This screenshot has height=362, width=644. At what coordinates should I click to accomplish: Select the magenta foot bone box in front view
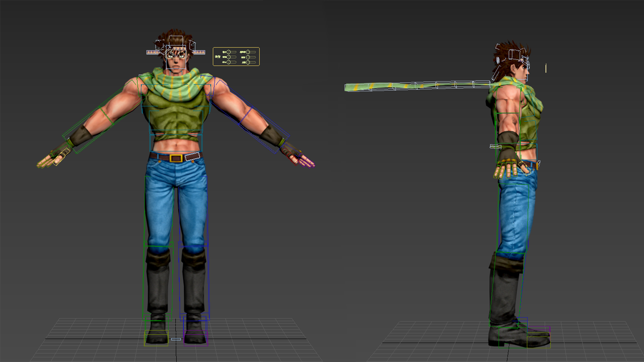tap(196, 338)
